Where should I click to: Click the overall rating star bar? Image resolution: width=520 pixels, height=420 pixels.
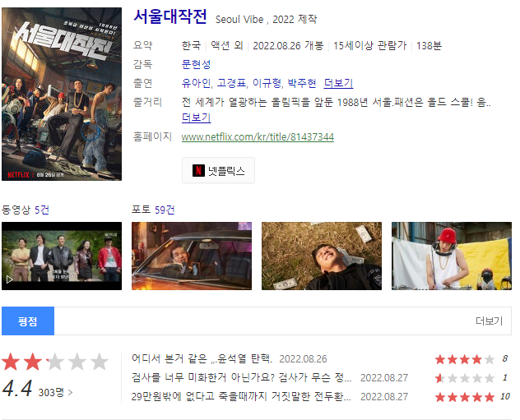point(55,362)
